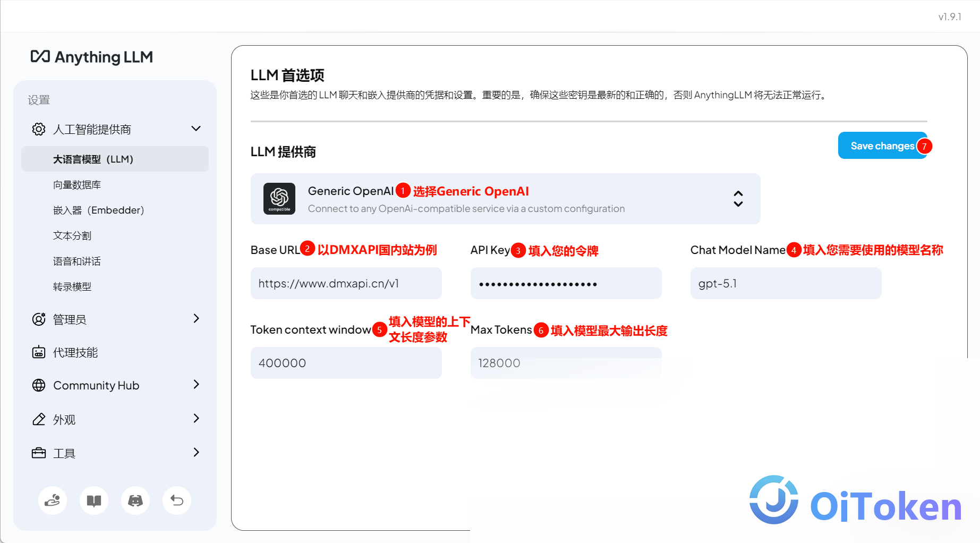This screenshot has width=980, height=543.
Task: Expand the 外观 section chevron
Action: [196, 418]
